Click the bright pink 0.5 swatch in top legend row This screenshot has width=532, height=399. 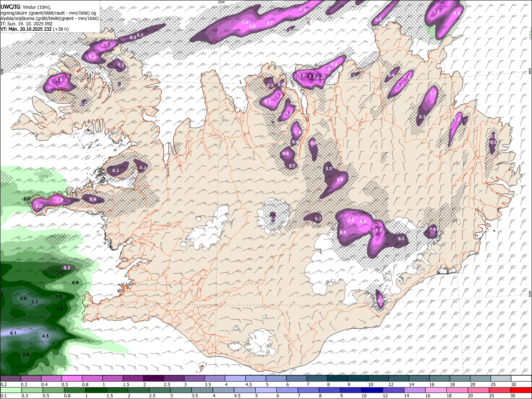click(71, 379)
